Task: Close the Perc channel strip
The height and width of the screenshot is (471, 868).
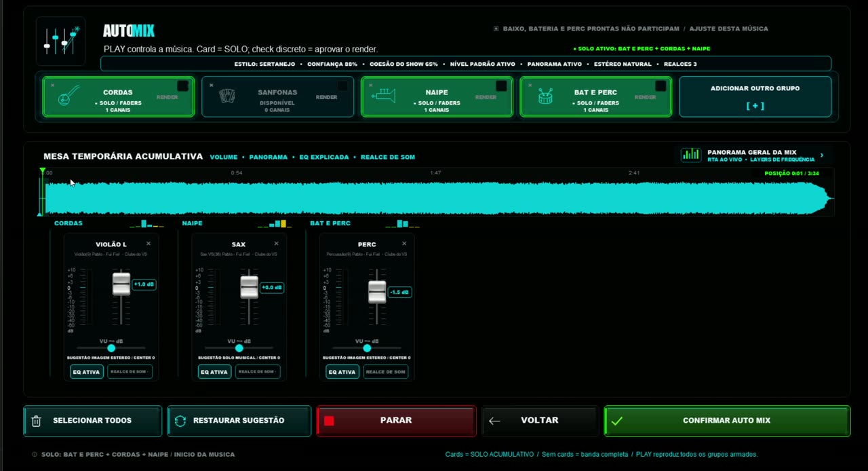Action: [x=404, y=244]
